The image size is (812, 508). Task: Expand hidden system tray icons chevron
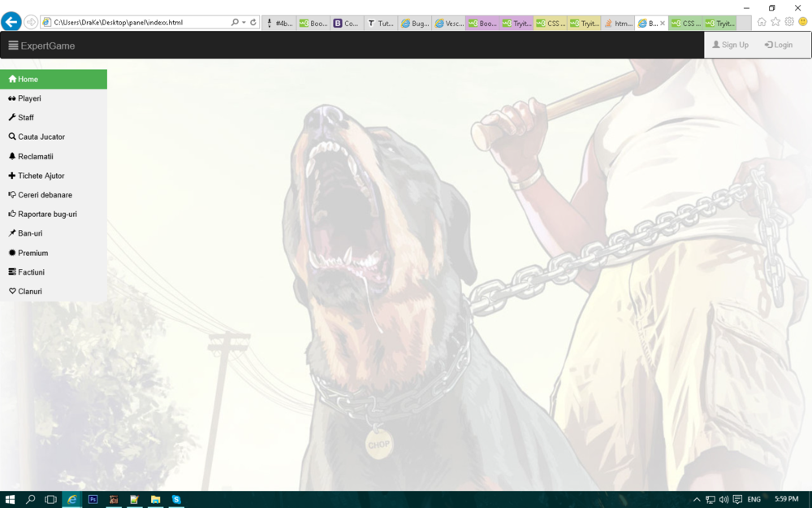click(x=697, y=500)
